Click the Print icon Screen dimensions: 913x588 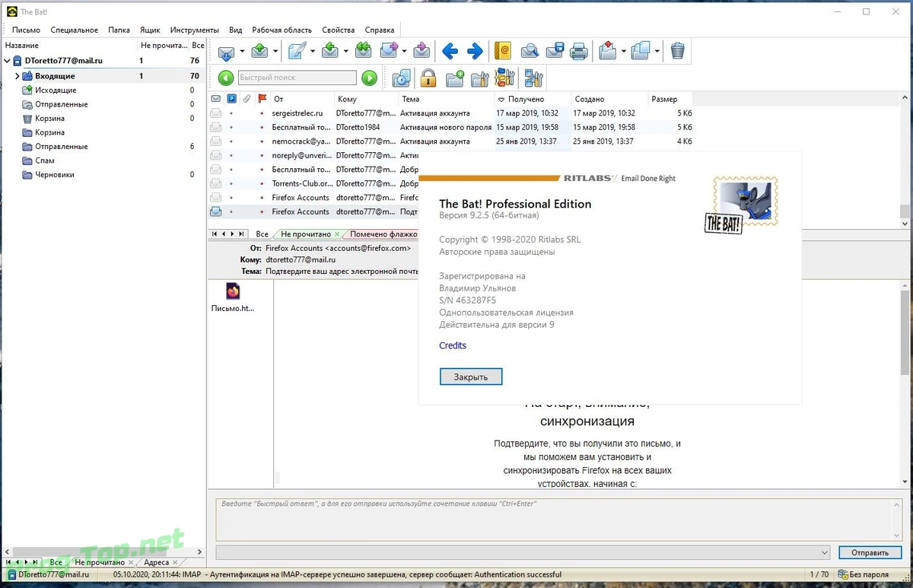tap(579, 52)
